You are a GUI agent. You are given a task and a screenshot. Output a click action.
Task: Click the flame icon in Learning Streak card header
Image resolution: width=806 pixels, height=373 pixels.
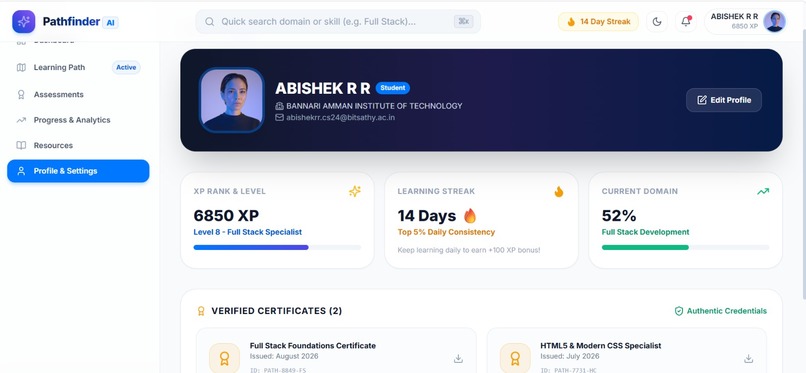click(559, 192)
